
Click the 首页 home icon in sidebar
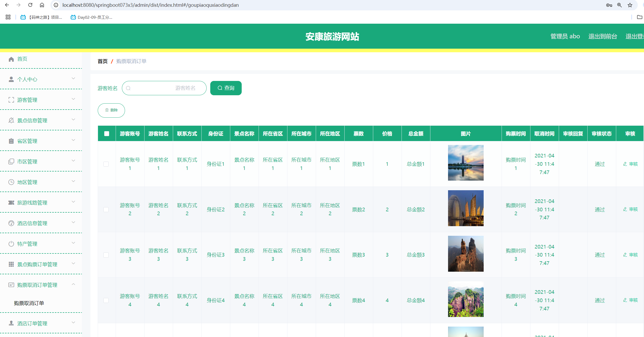click(x=11, y=59)
